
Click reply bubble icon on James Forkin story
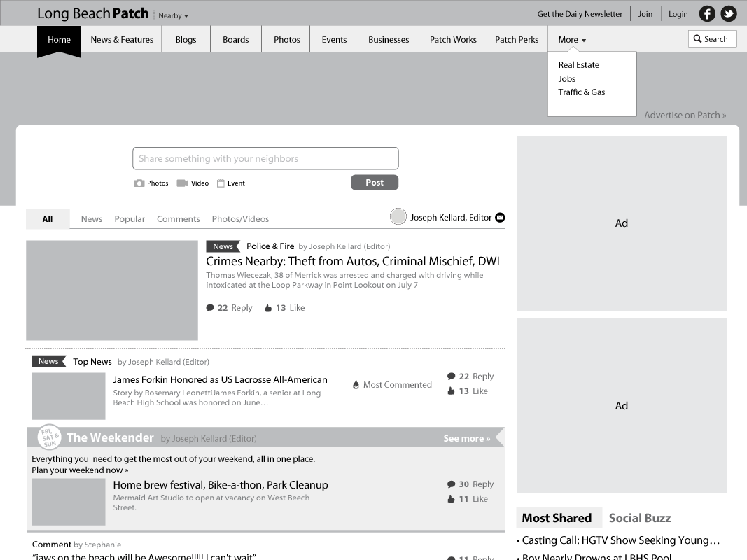[451, 377]
